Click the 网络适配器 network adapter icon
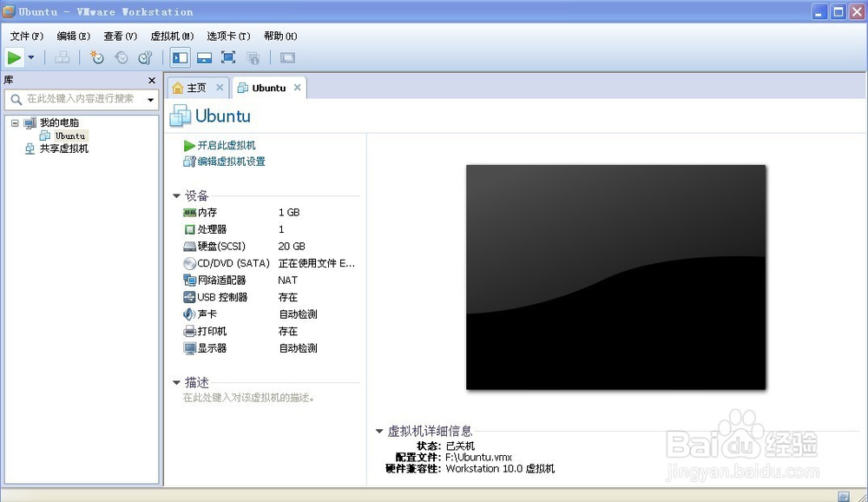 coord(189,281)
